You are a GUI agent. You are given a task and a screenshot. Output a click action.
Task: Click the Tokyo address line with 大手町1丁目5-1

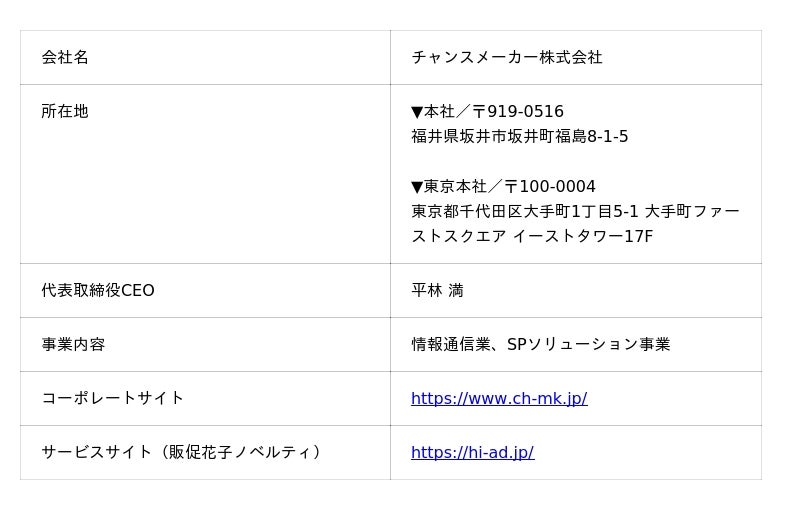[575, 211]
